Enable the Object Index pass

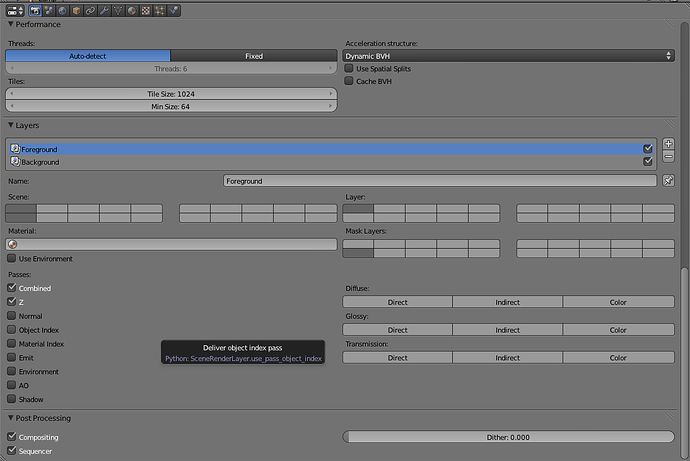click(12, 329)
